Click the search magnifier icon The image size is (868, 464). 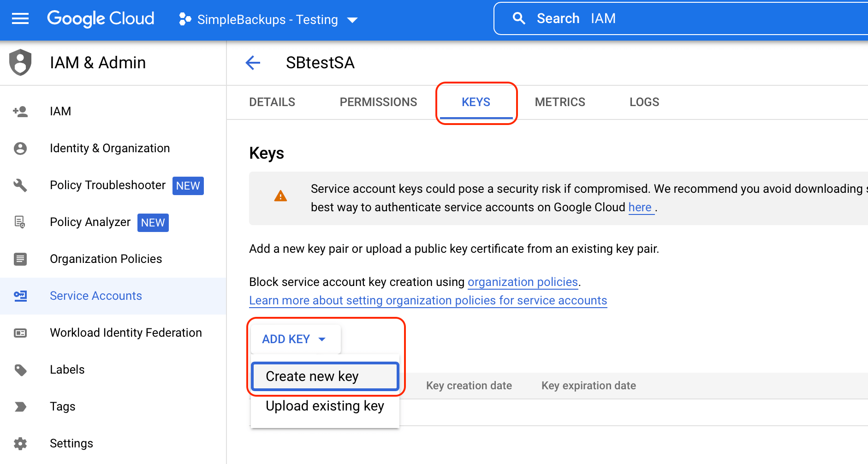tap(519, 18)
